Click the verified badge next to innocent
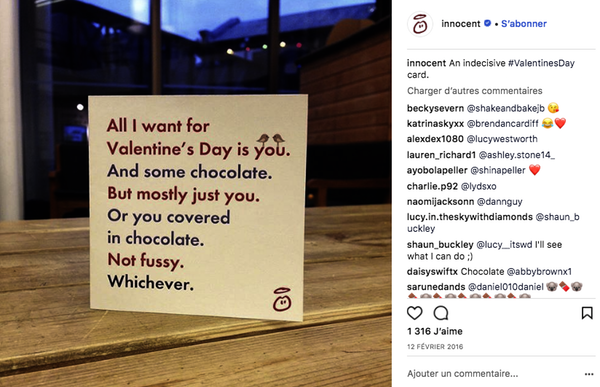The image size is (600, 387). click(x=488, y=23)
